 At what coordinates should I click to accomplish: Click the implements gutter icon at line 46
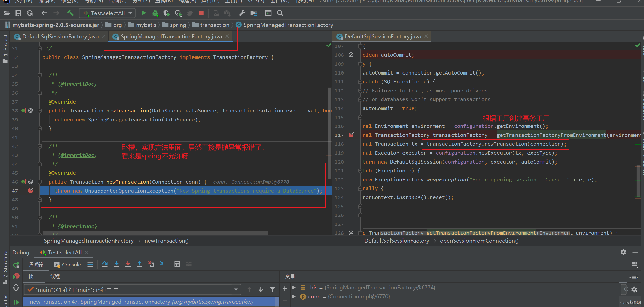coord(24,182)
